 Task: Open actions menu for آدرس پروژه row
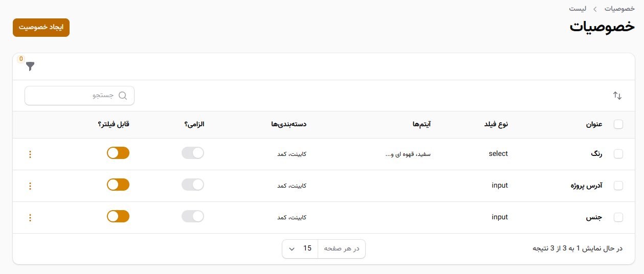point(30,186)
